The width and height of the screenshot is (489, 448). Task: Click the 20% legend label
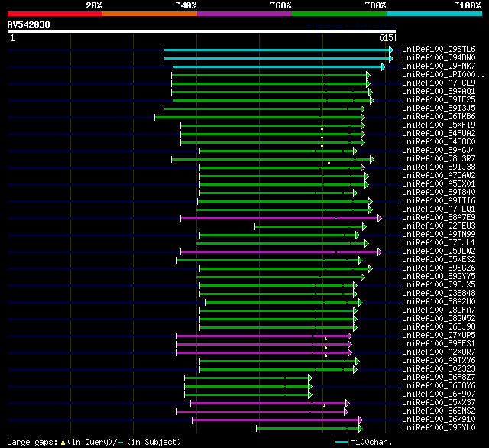pyautogui.click(x=94, y=5)
